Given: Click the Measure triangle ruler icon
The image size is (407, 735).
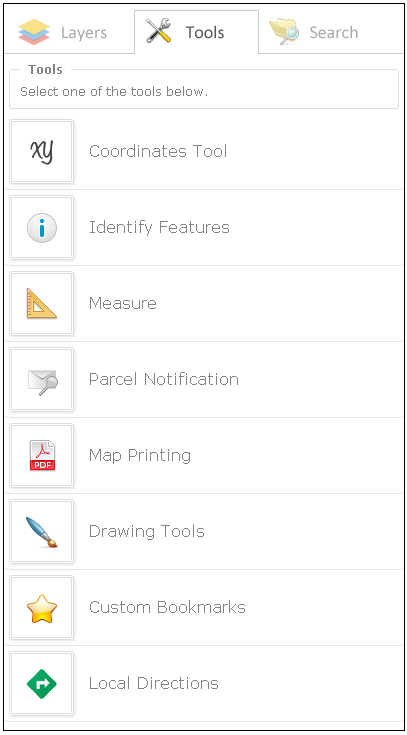Looking at the screenshot, I should pyautogui.click(x=42, y=303).
